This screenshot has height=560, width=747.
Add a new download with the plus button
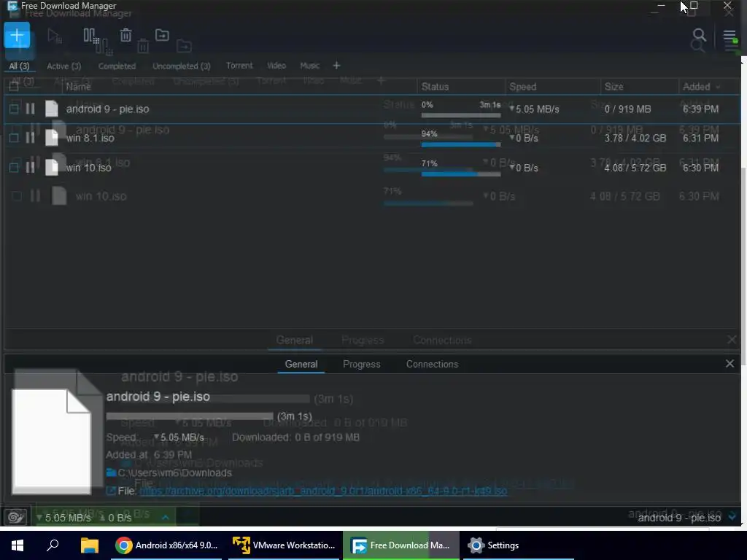18,35
